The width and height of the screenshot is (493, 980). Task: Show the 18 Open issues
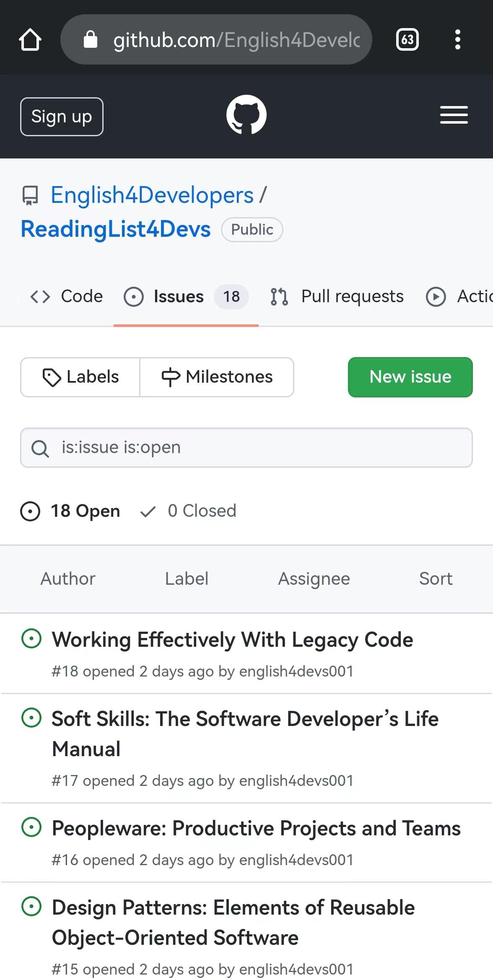70,511
